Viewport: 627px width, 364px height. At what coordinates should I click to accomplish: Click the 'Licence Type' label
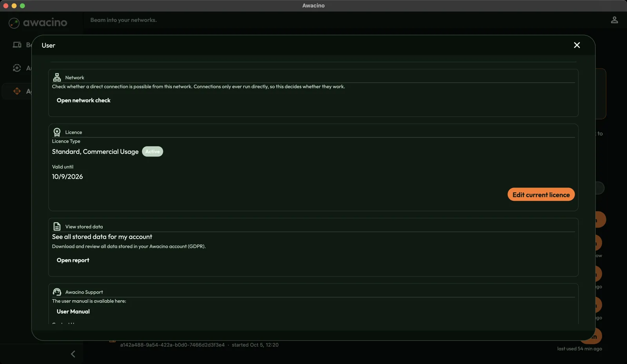pos(66,141)
